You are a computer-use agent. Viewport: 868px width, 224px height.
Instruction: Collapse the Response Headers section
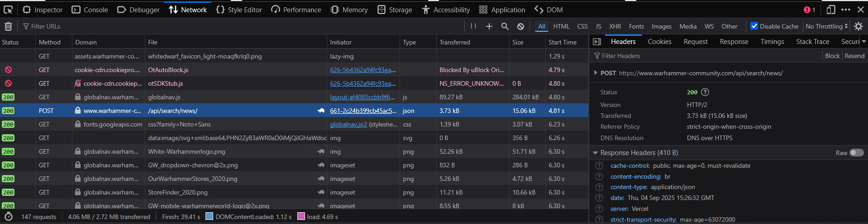point(596,153)
